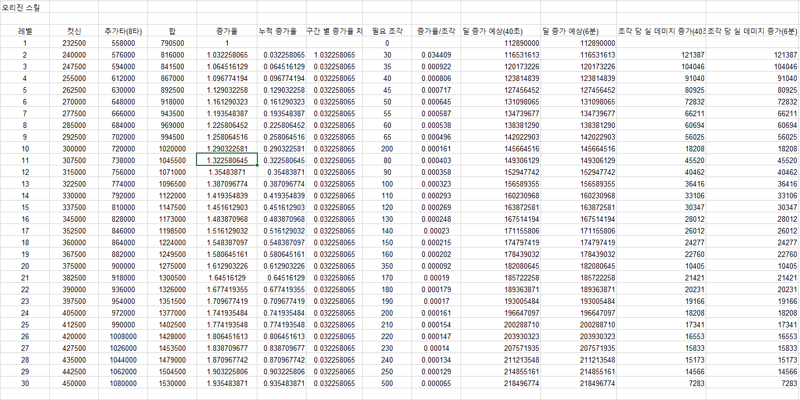The height and width of the screenshot is (400, 800).
Task: Select the title cell '오리진 스킬'
Action: tap(24, 8)
